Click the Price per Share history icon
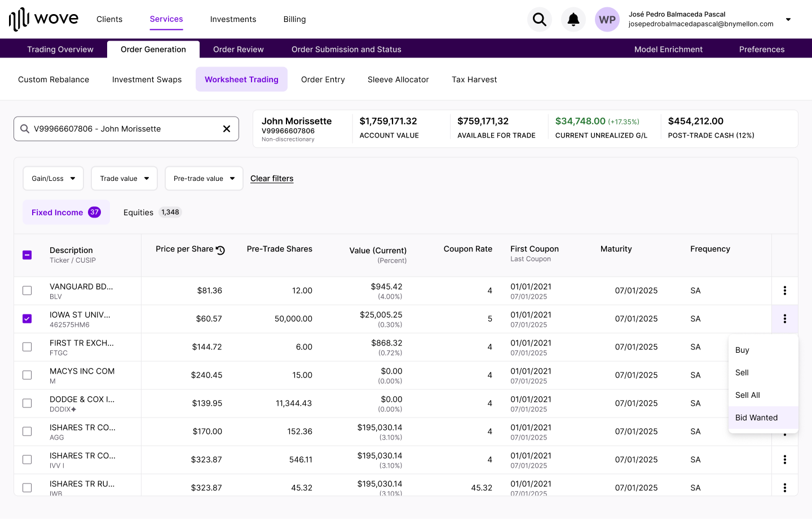The width and height of the screenshot is (812, 519). (x=220, y=250)
